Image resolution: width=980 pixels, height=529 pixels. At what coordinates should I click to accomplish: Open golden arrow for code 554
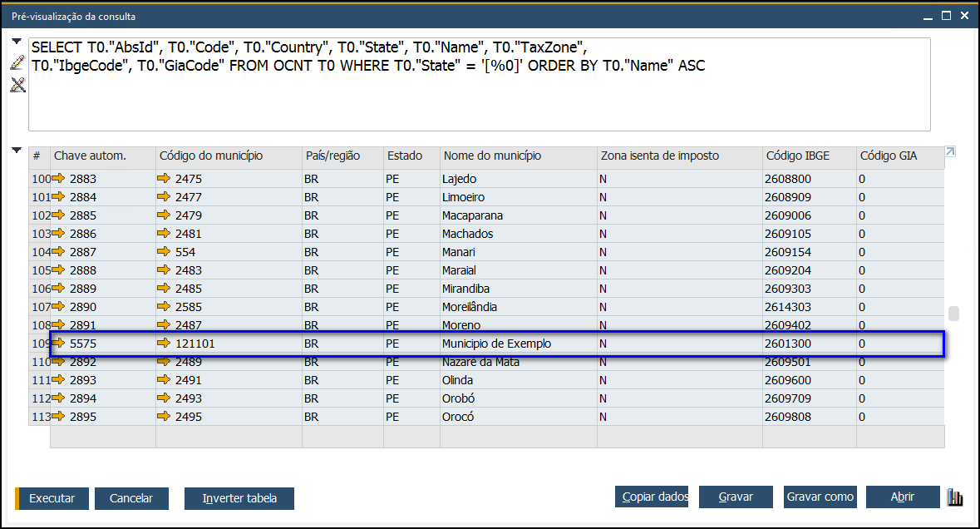click(x=164, y=252)
